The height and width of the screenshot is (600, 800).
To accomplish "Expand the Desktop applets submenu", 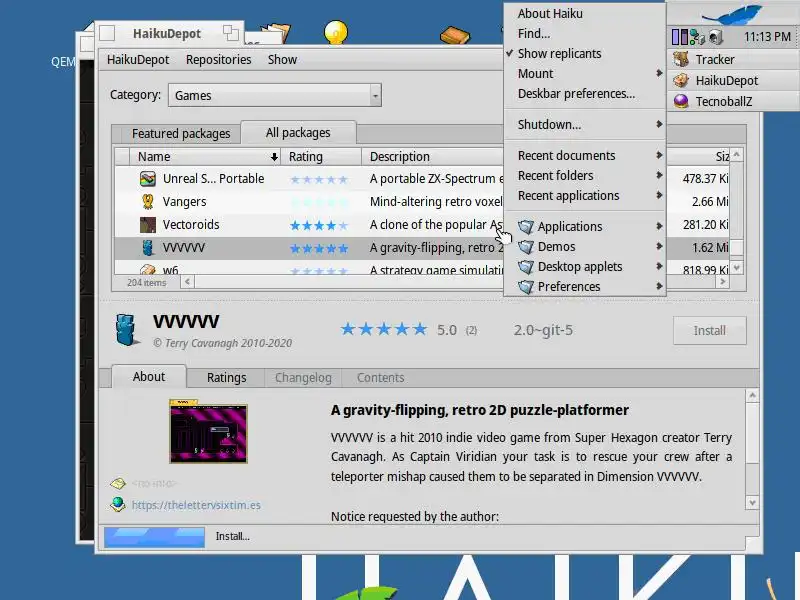I will [x=585, y=267].
